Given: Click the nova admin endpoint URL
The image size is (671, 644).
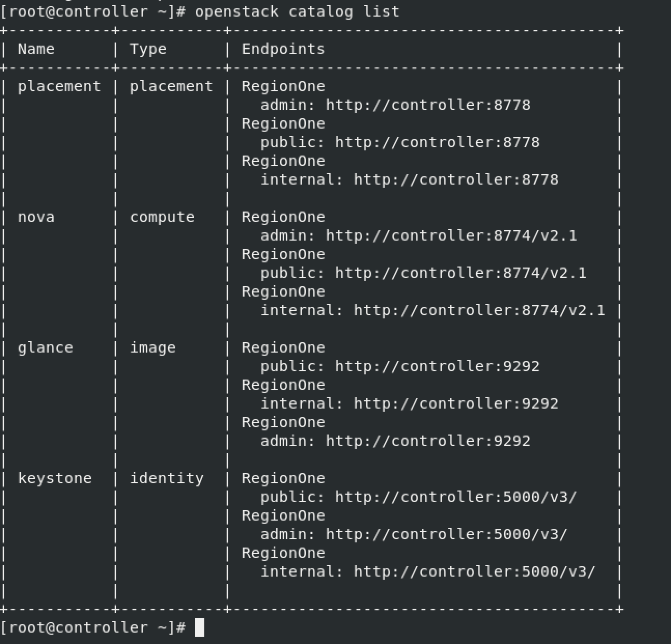Looking at the screenshot, I should pyautogui.click(x=451, y=236).
